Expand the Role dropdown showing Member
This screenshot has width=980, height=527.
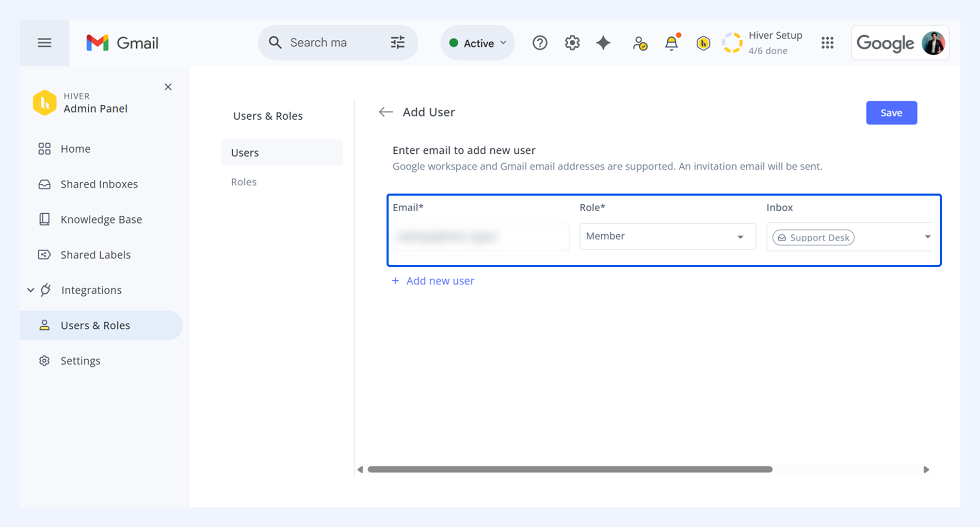[x=668, y=236]
